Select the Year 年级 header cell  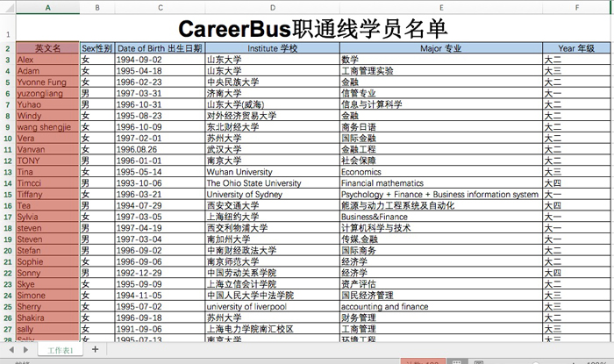click(576, 48)
